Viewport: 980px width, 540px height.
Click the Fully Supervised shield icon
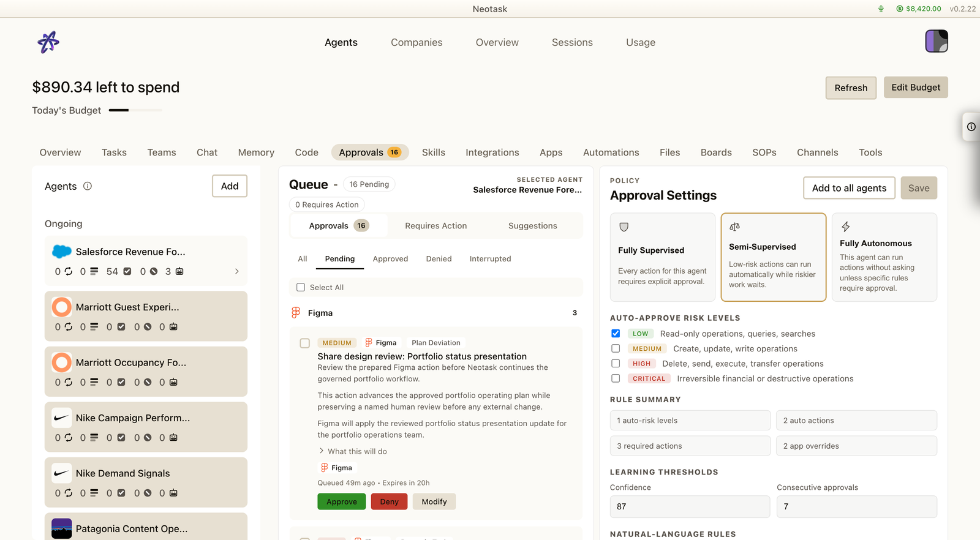coord(624,227)
